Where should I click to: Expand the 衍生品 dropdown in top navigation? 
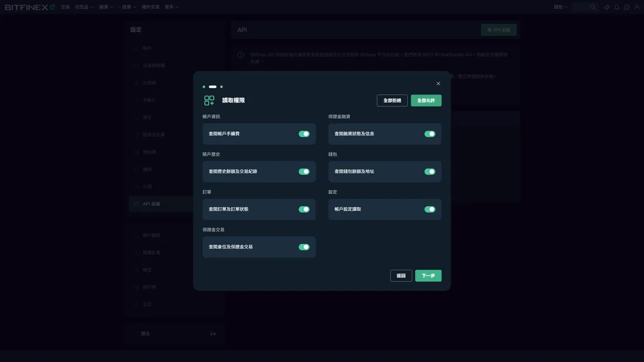click(x=84, y=7)
